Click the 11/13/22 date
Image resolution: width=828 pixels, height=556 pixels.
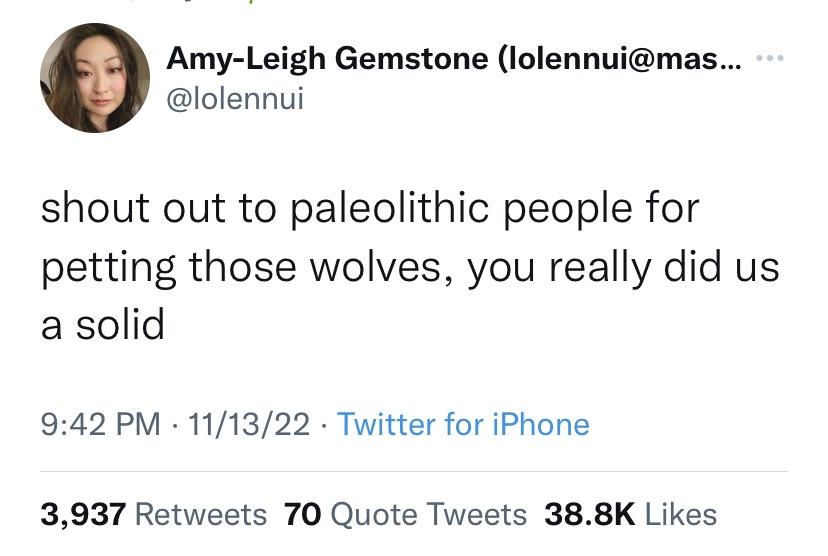[250, 424]
